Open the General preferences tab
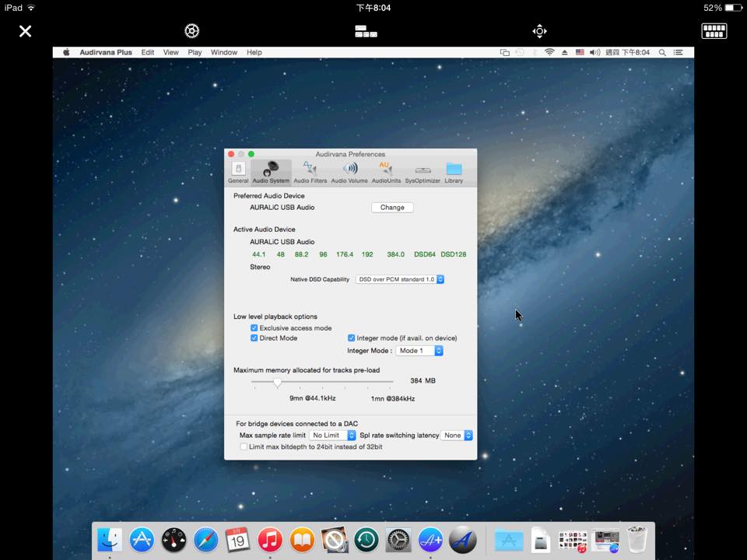 click(x=238, y=173)
